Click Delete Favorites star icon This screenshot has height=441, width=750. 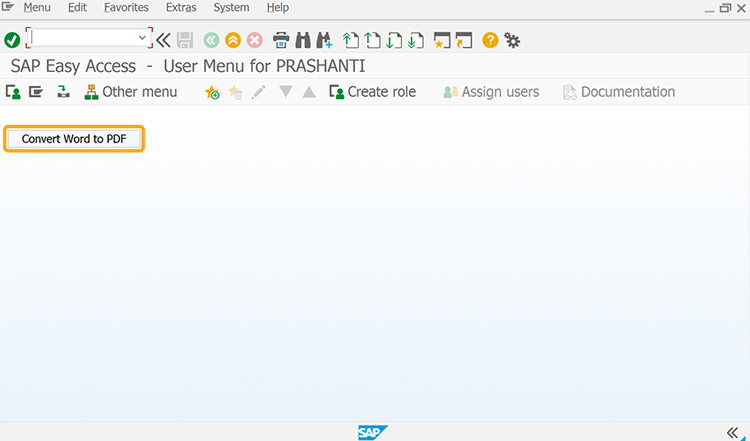(235, 92)
